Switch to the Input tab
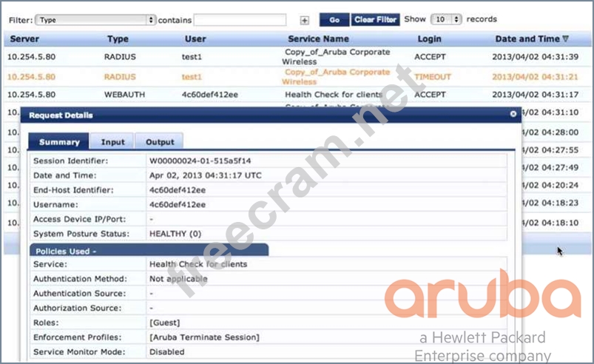 pyautogui.click(x=112, y=141)
